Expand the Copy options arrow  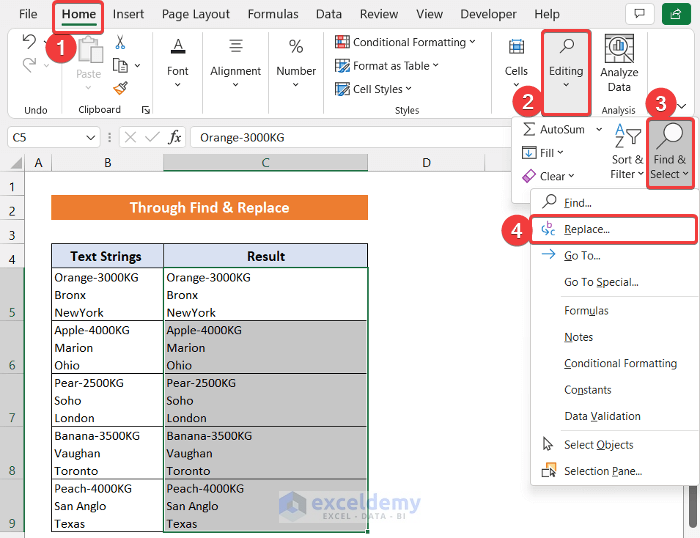[x=138, y=66]
